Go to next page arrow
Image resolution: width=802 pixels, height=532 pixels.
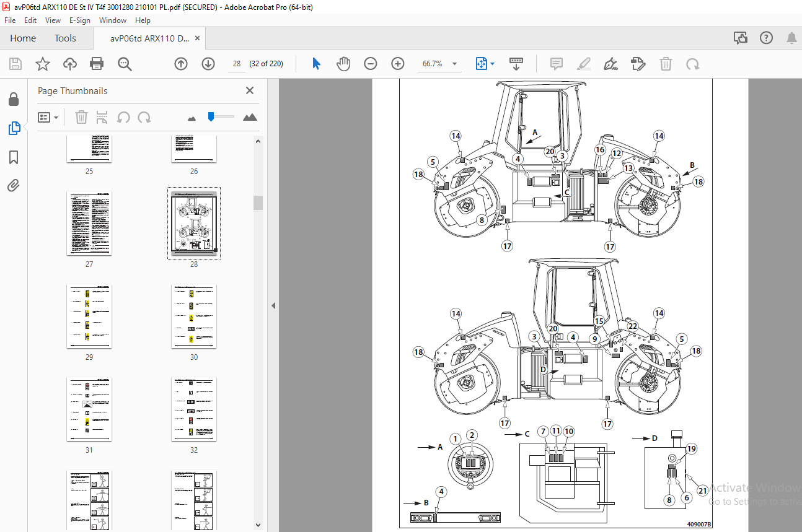coord(208,64)
